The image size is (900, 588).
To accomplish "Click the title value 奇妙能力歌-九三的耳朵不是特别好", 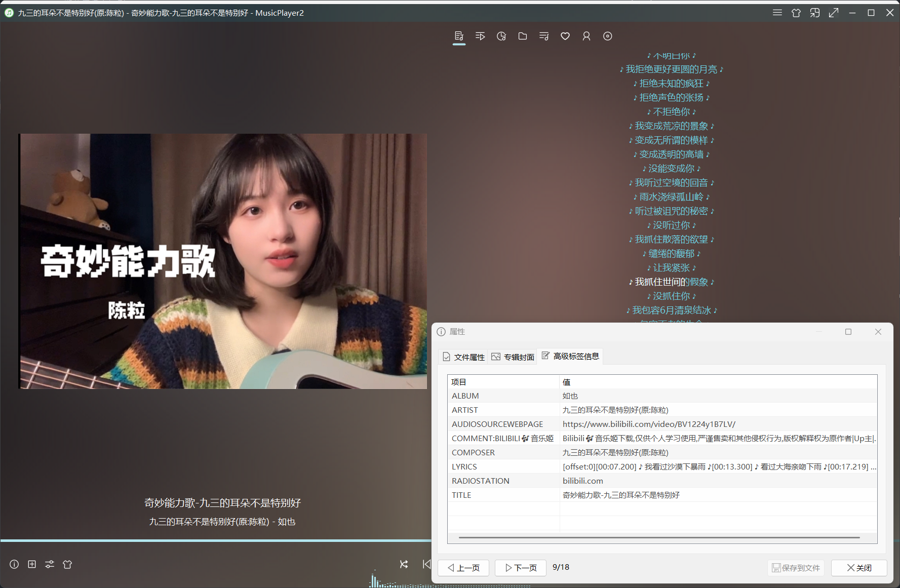I will pos(621,495).
